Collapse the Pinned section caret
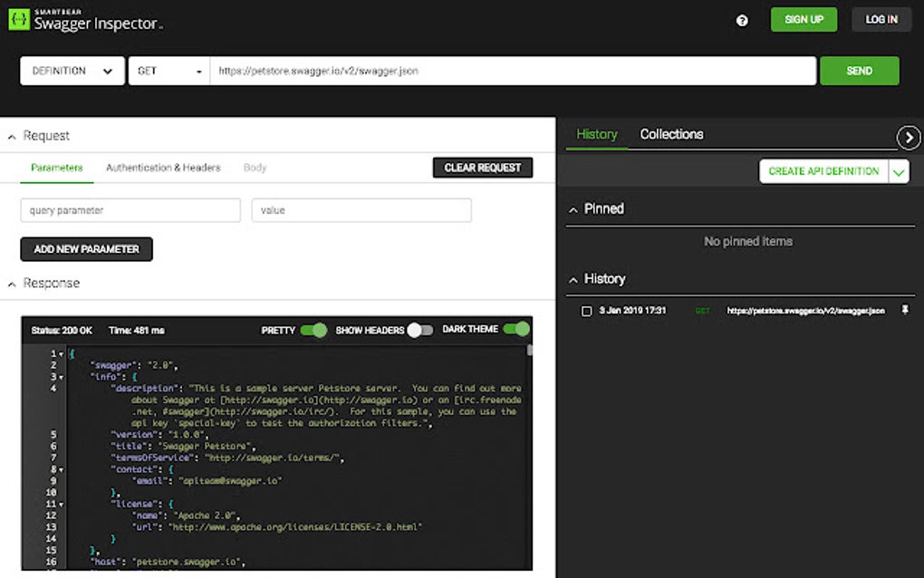 (573, 208)
